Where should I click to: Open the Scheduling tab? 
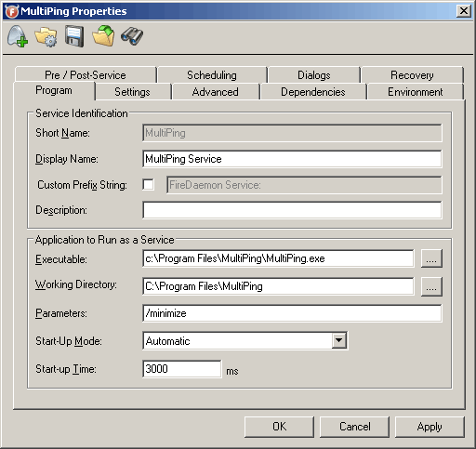[212, 75]
